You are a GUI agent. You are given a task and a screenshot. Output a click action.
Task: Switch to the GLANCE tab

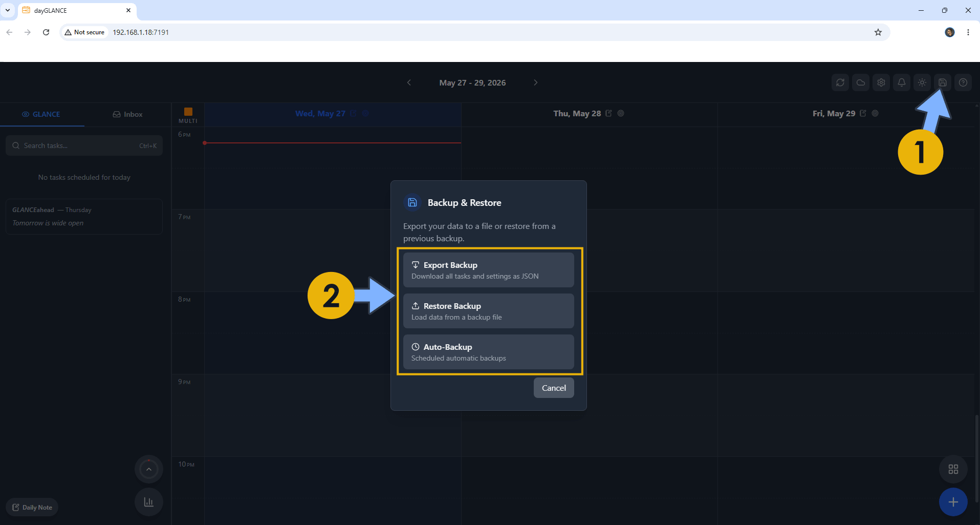42,114
